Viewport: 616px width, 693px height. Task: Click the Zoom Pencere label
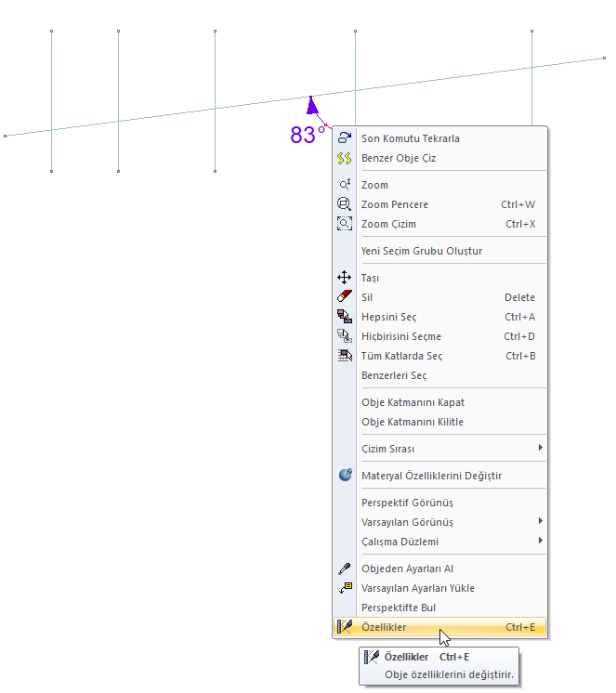click(395, 204)
